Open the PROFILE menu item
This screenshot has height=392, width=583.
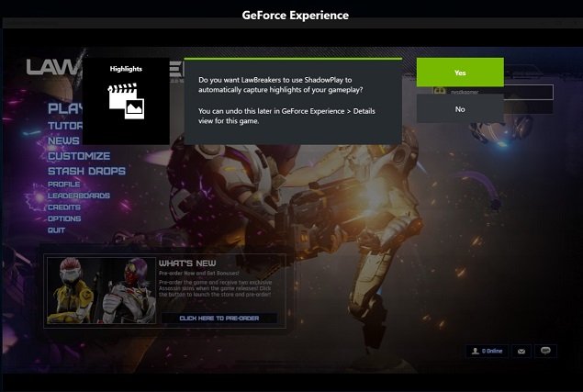tap(64, 185)
